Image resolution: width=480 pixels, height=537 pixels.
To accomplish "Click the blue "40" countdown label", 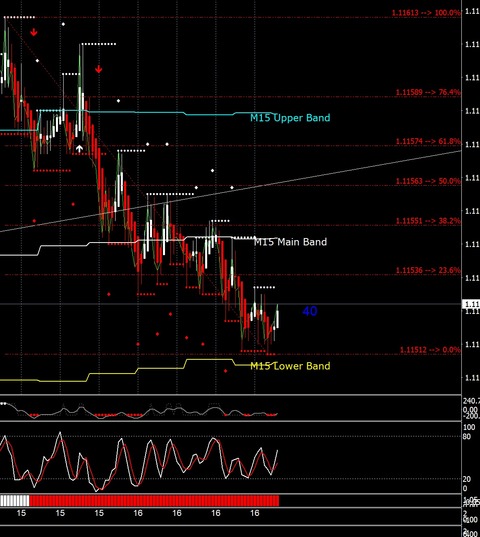I will click(x=310, y=311).
